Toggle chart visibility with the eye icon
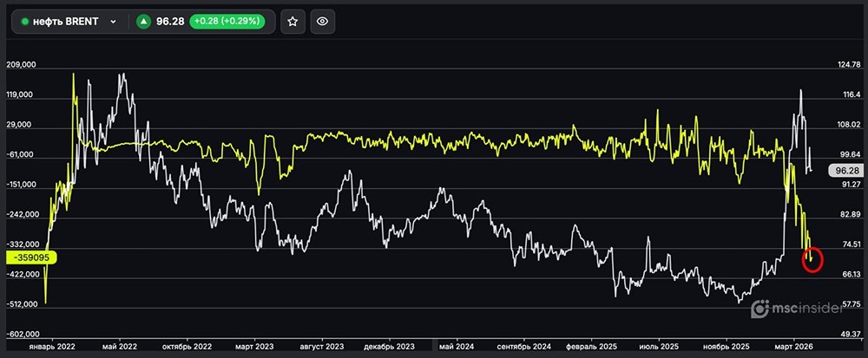Image resolution: width=868 pixels, height=358 pixels. tap(322, 22)
